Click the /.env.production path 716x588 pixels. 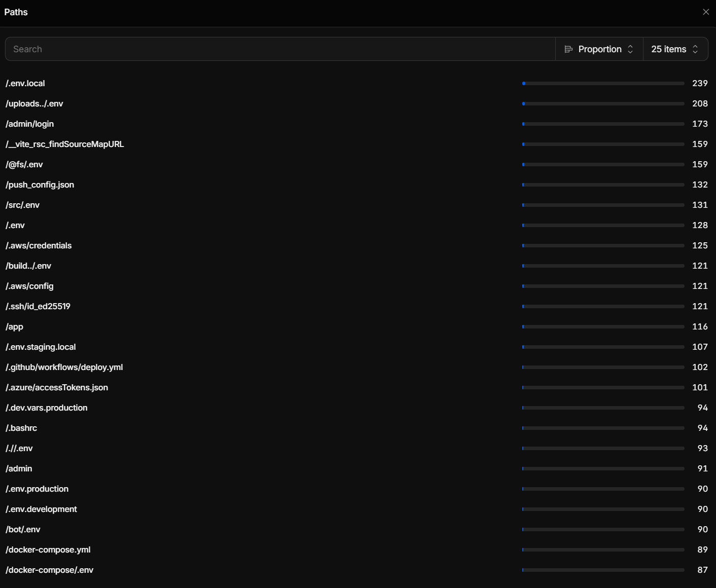click(37, 489)
